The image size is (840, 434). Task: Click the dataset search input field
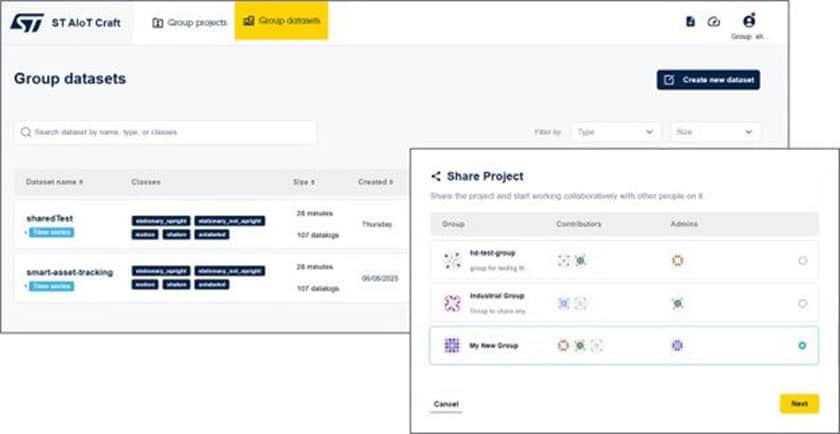pyautogui.click(x=165, y=132)
